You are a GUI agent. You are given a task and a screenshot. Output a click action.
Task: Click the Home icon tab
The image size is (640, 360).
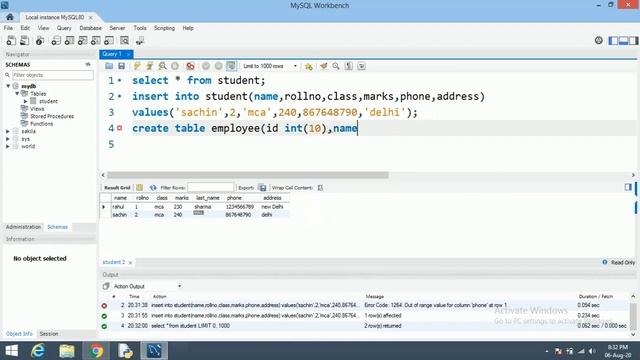(x=9, y=17)
